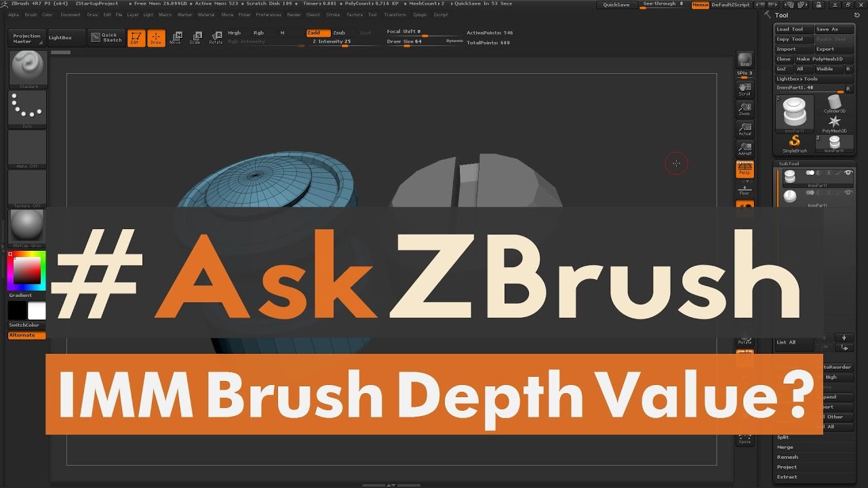
Task: Click the QuickSave button
Action: click(x=616, y=5)
